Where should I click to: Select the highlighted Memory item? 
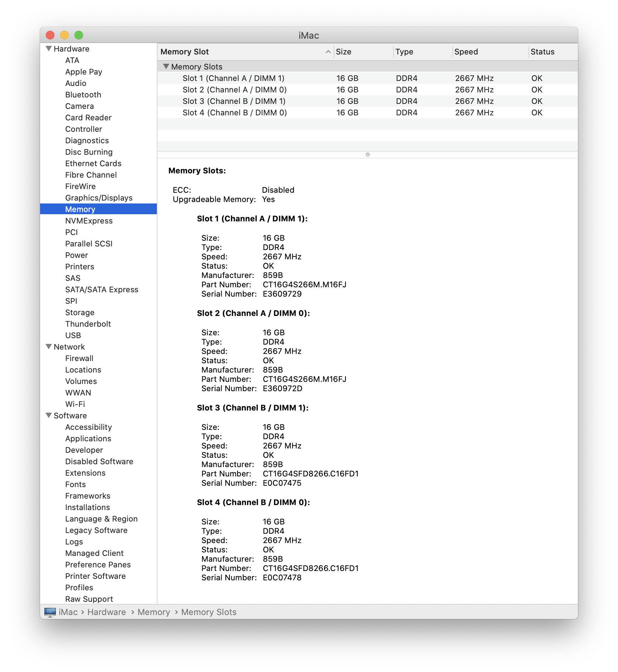[x=98, y=209]
